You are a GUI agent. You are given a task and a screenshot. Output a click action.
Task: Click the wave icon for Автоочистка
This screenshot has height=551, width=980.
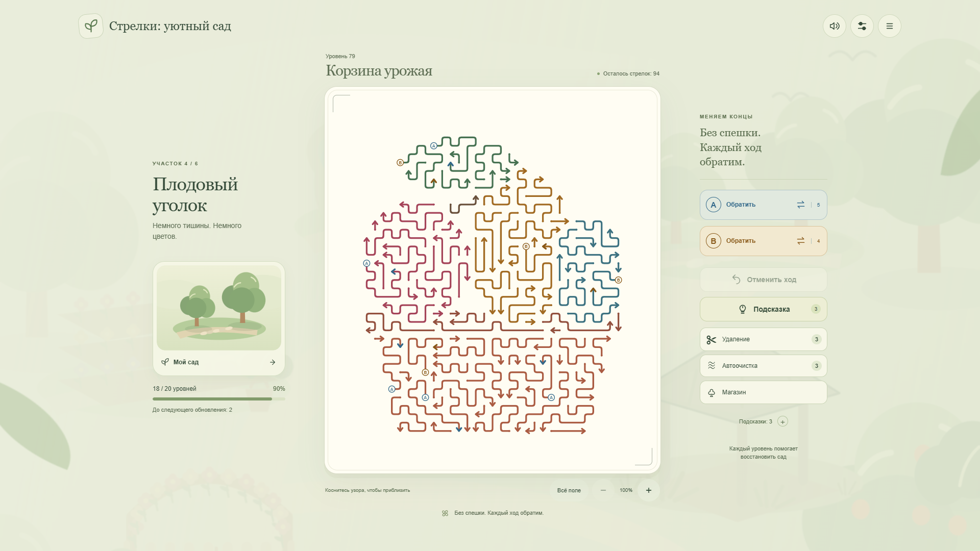coord(712,366)
